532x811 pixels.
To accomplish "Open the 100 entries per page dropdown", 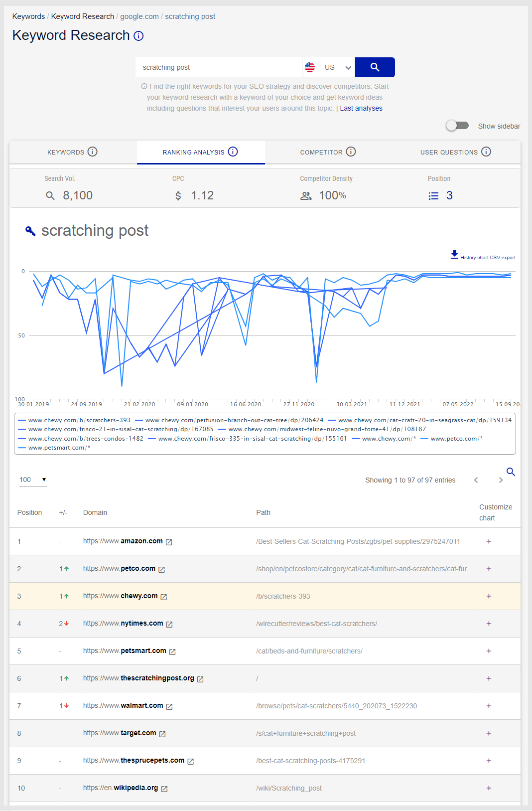I will (33, 480).
